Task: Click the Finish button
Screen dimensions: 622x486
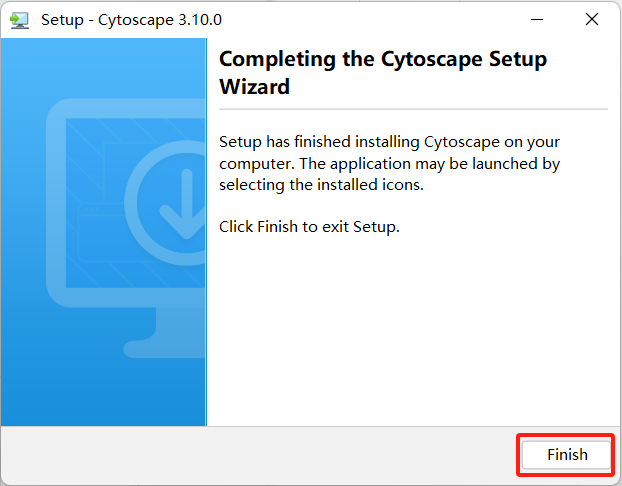Action: [x=566, y=455]
